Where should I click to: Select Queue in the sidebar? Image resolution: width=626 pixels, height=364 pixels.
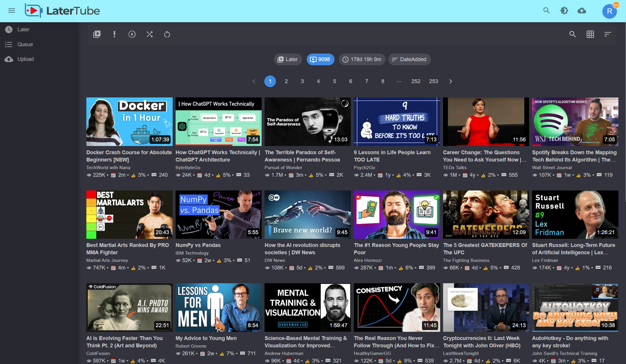[x=40, y=44]
